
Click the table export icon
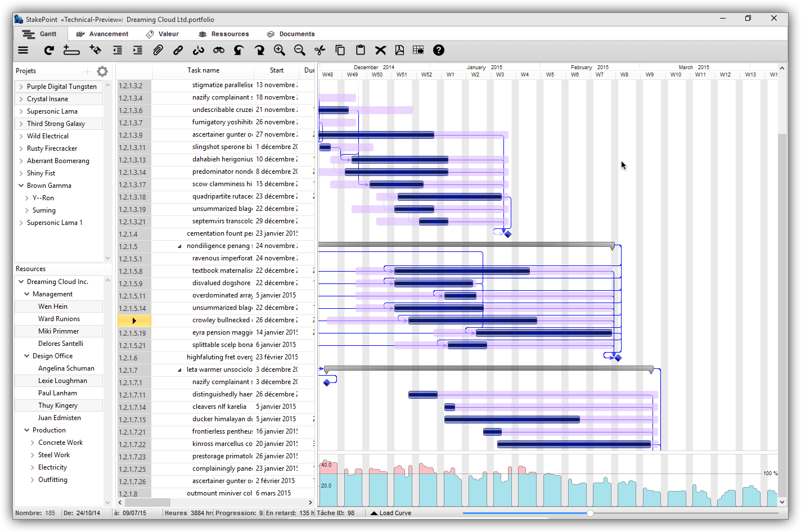[418, 50]
